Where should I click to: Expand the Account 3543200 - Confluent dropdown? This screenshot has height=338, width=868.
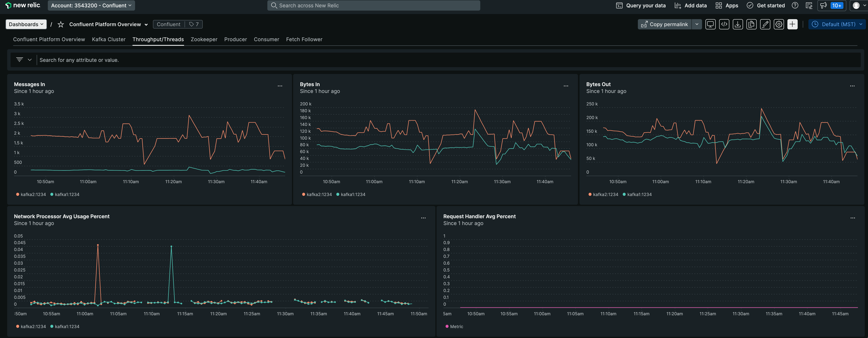pos(91,5)
